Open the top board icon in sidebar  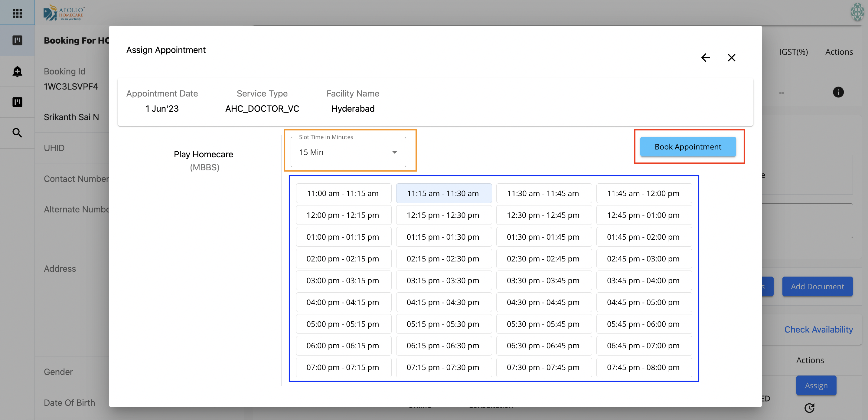click(17, 41)
